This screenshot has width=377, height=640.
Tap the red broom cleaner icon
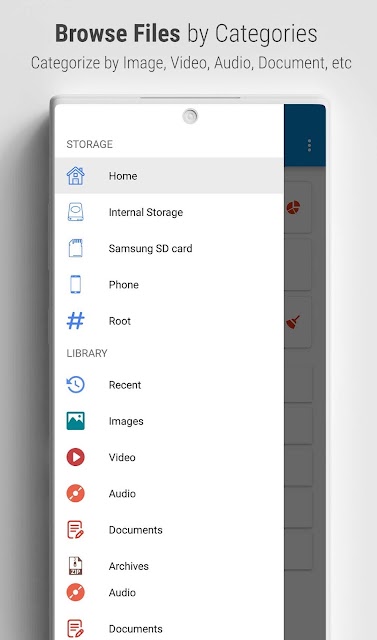(293, 322)
